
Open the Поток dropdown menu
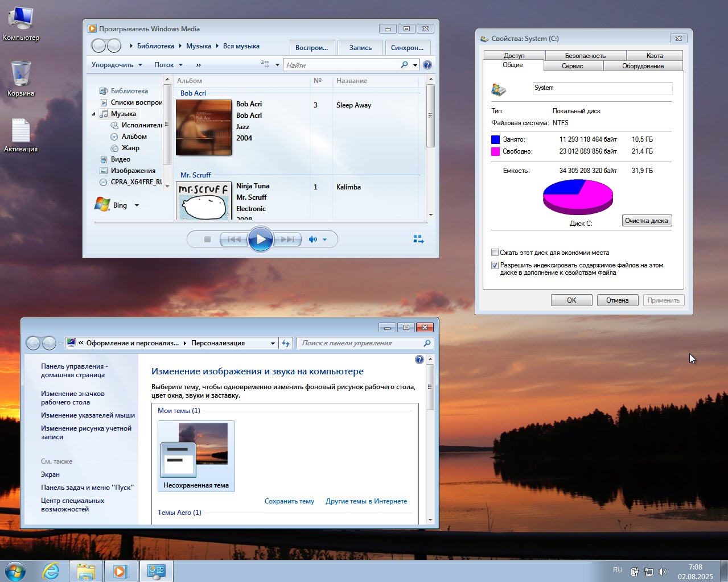(168, 65)
